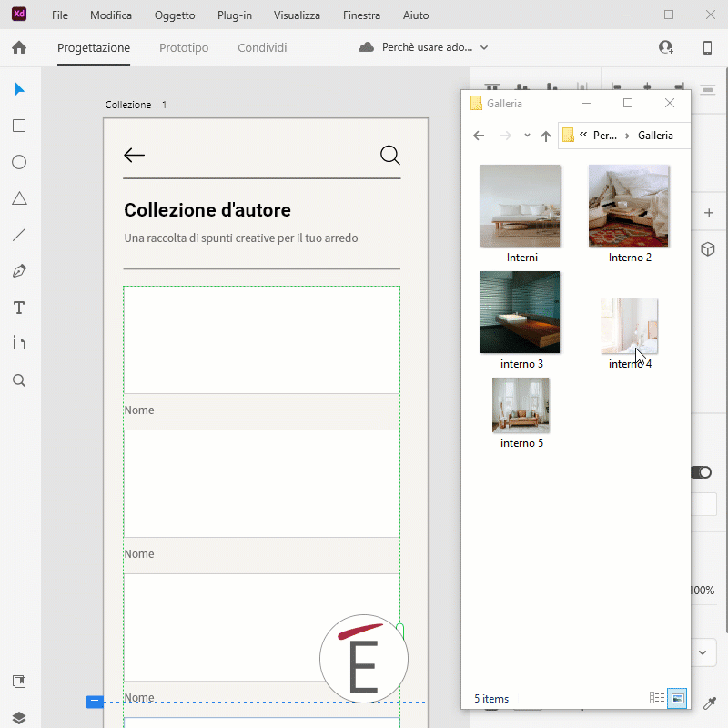728x728 pixels.
Task: Select the Interni image thumbnail
Action: point(521,206)
